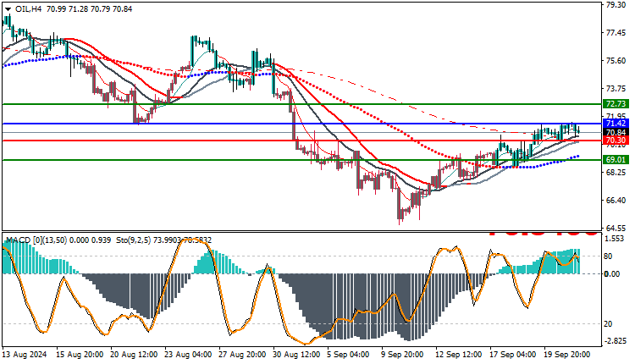Viewport: 635px width, 364px height.
Task: Click the 73.75 price scale value
Action: click(x=616, y=89)
